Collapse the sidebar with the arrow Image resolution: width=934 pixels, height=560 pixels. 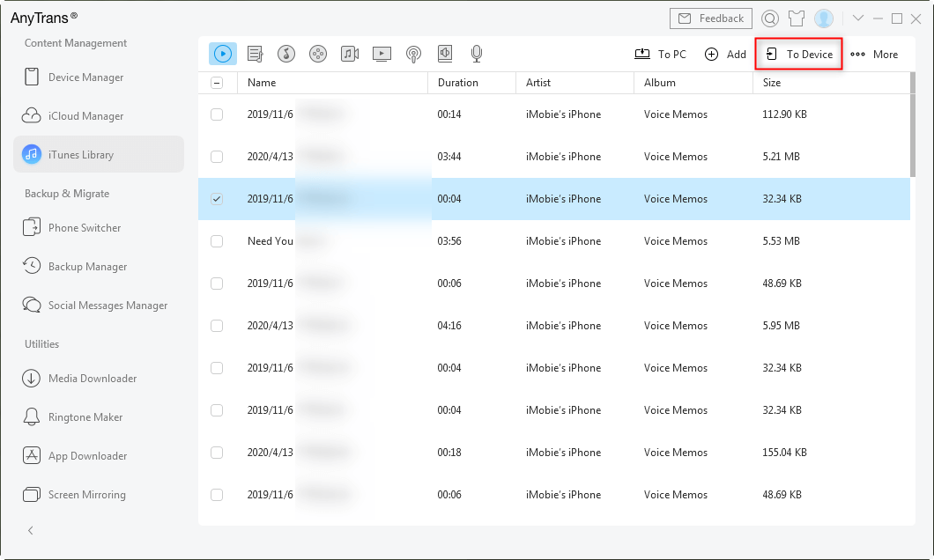pyautogui.click(x=30, y=530)
